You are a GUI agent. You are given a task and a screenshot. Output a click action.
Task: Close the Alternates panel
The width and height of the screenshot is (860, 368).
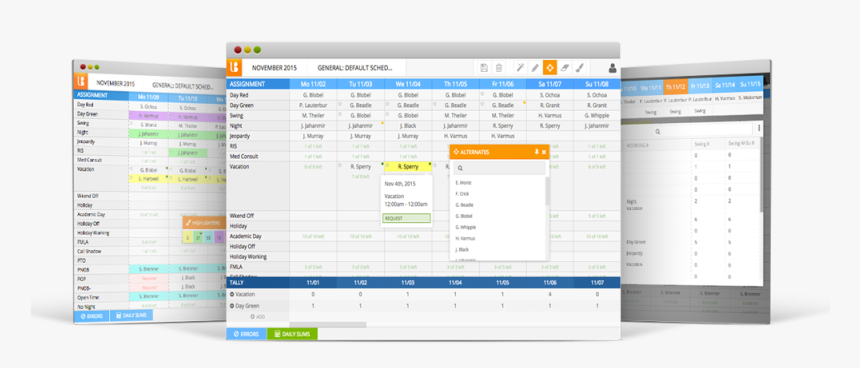(544, 152)
